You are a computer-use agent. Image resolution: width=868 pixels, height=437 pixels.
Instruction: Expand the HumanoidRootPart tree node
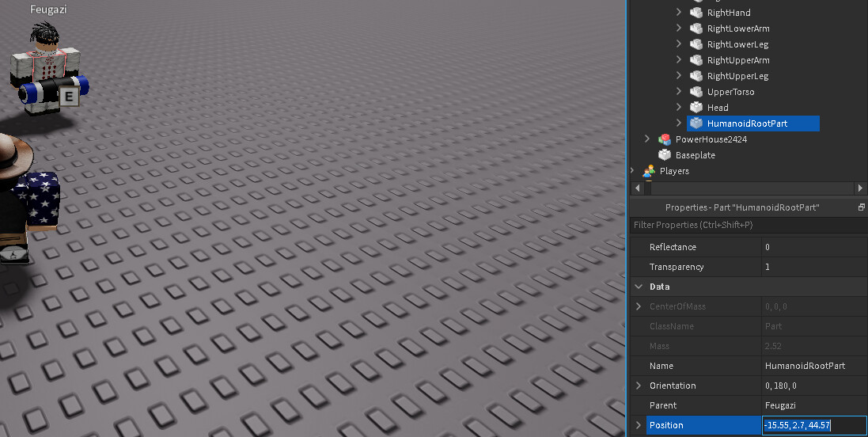coord(679,123)
